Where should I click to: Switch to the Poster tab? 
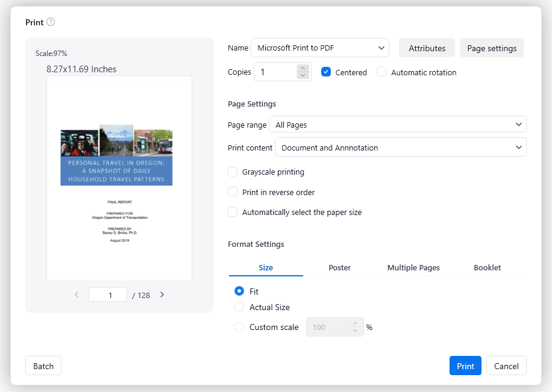point(339,267)
